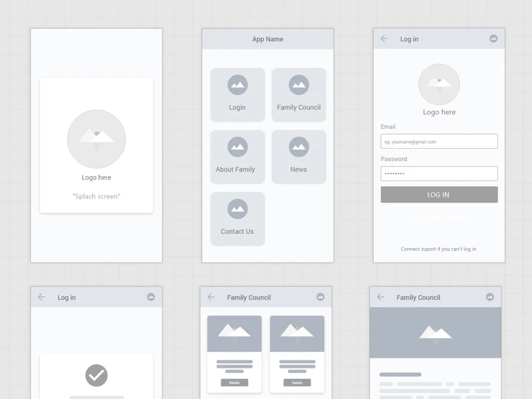Click profile image icon in top Log in header
The height and width of the screenshot is (399, 532).
coord(493,39)
